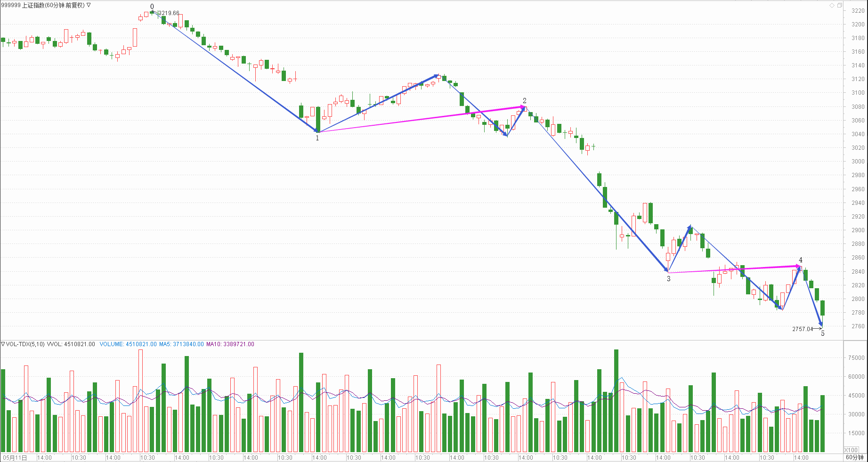Image resolution: width=868 pixels, height=462 pixels.
Task: Click the overlapping-windows restore icon in chart corner
Action: tap(839, 5)
